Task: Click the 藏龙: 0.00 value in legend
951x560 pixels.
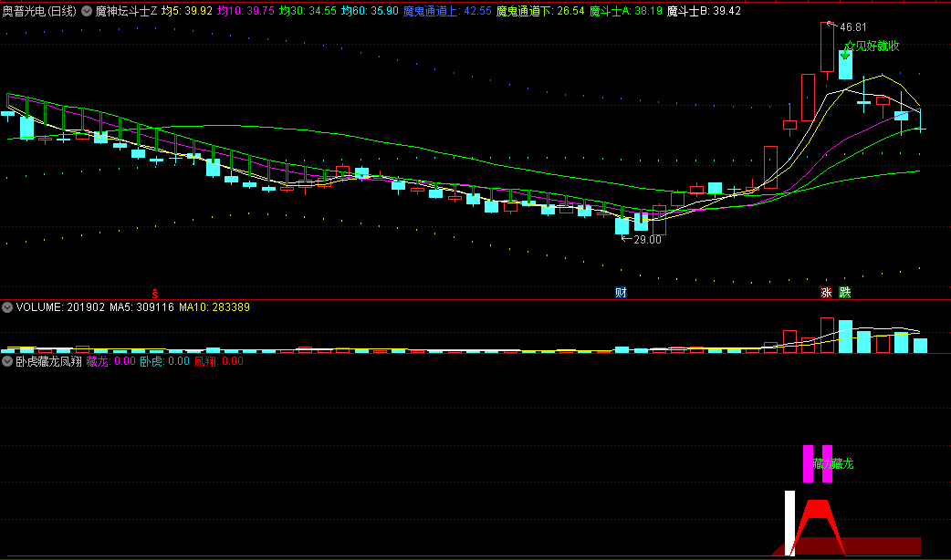Action: (x=111, y=361)
